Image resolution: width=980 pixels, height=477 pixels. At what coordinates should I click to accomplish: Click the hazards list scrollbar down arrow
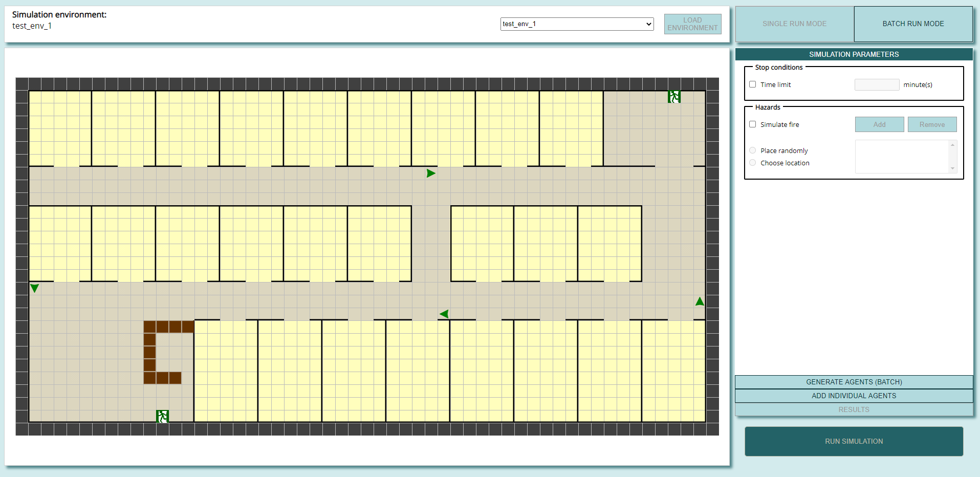click(952, 168)
